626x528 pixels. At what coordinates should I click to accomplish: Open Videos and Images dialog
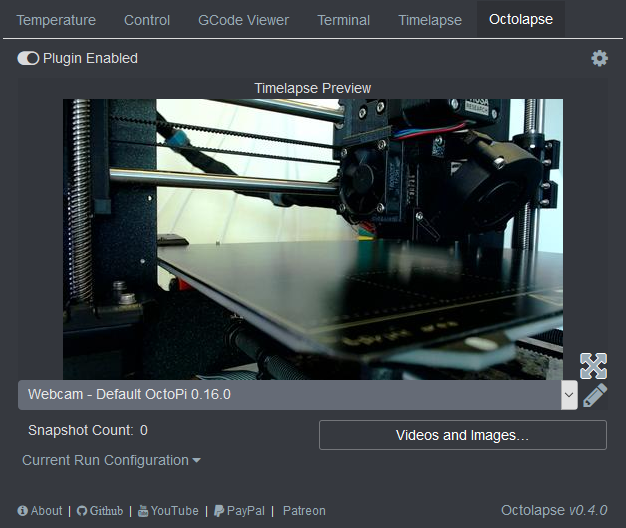coord(463,435)
